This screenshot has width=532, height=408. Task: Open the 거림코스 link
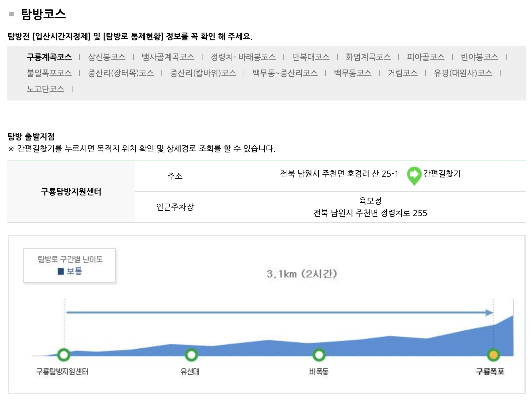(402, 73)
